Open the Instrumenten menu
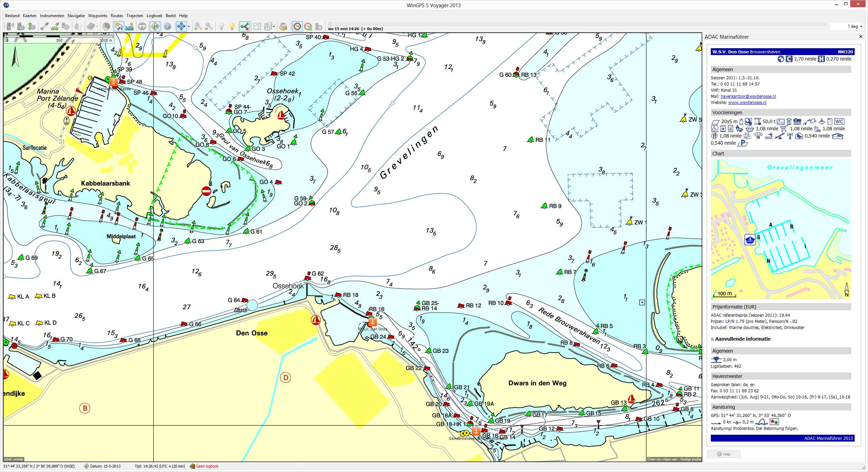 52,16
